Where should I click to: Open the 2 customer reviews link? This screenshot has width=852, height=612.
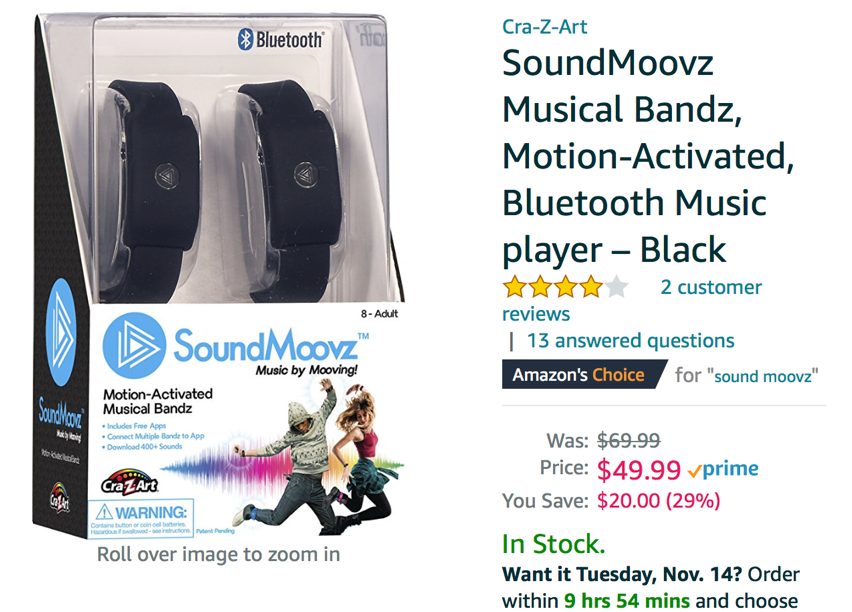click(711, 288)
